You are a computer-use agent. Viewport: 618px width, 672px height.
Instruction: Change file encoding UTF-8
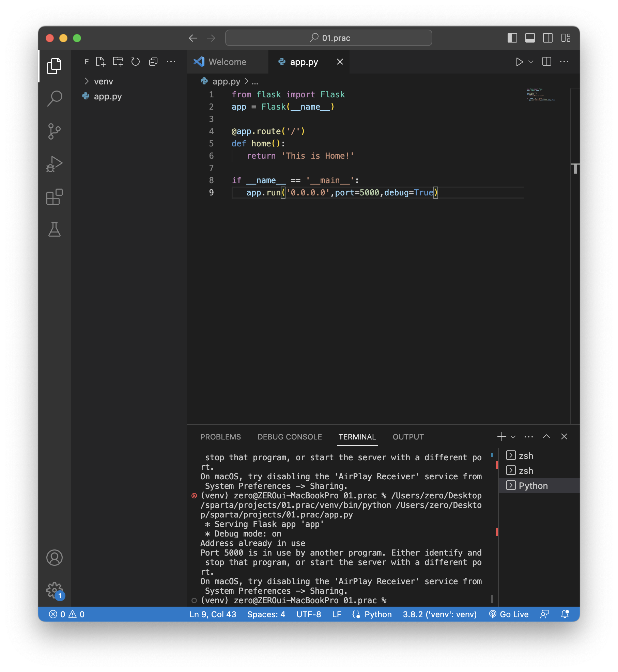tap(309, 614)
